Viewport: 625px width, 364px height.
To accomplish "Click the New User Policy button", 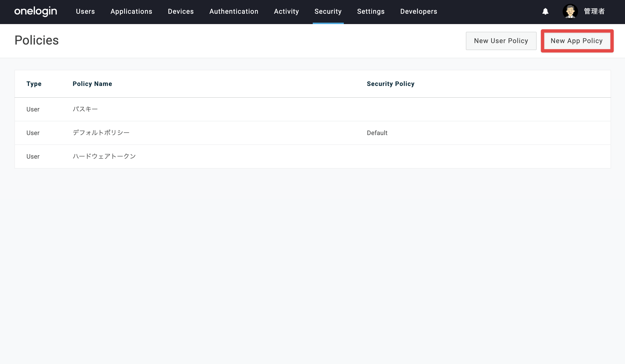I will (501, 41).
